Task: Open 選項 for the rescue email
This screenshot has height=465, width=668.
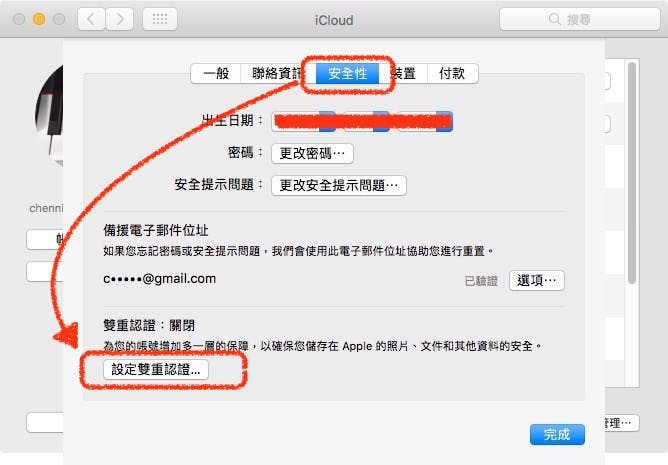Action: 537,280
